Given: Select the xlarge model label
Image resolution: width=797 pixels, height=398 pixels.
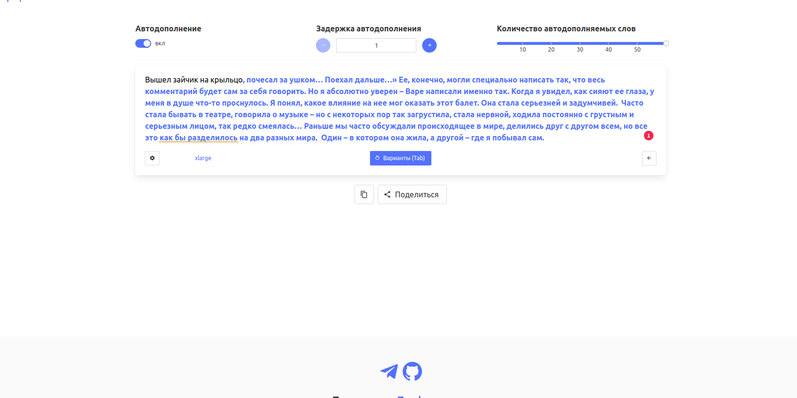Looking at the screenshot, I should tap(203, 158).
